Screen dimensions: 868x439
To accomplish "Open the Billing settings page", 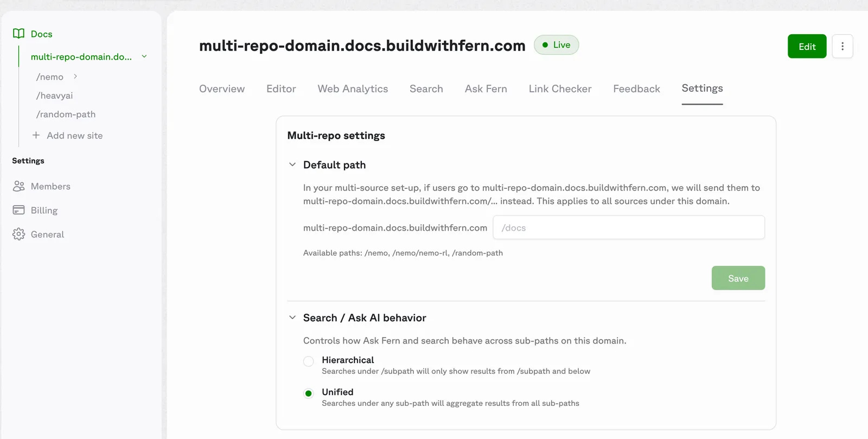I will pos(44,210).
